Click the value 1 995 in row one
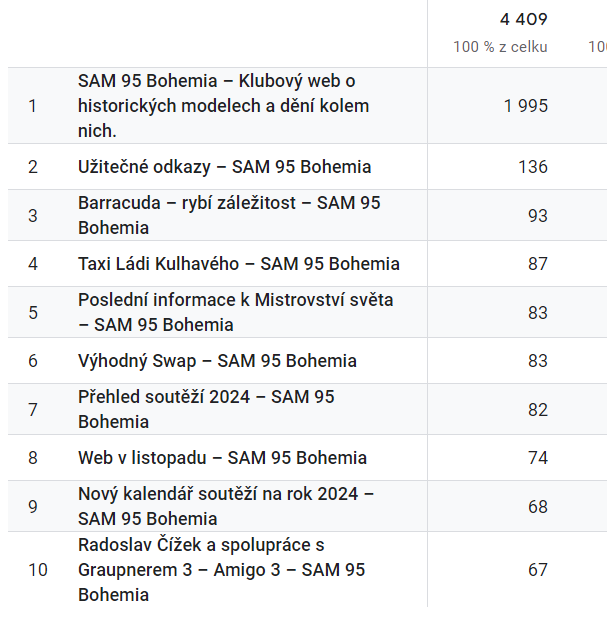 click(x=526, y=106)
